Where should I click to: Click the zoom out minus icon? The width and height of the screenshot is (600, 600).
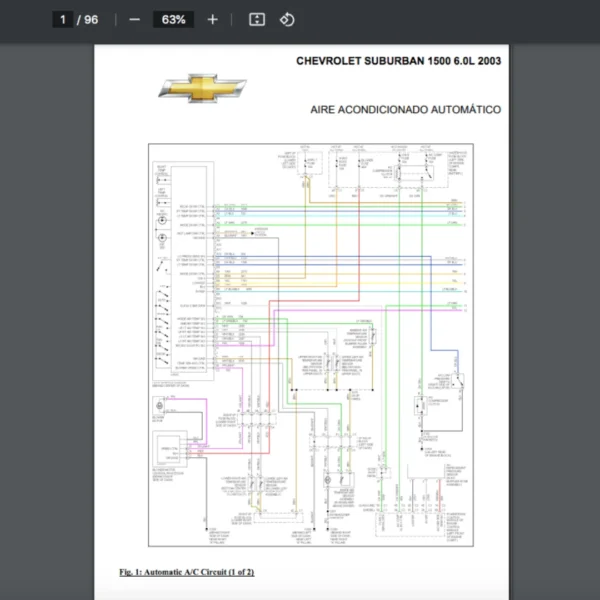point(135,20)
